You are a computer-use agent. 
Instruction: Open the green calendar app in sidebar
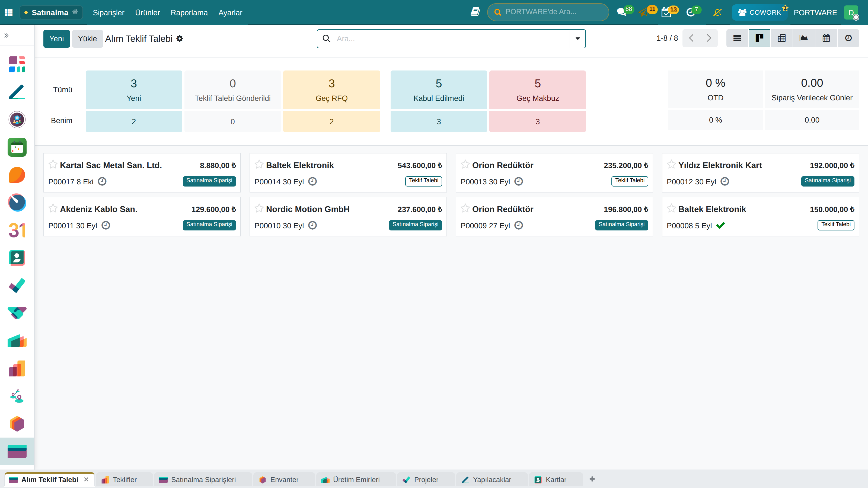(x=17, y=147)
